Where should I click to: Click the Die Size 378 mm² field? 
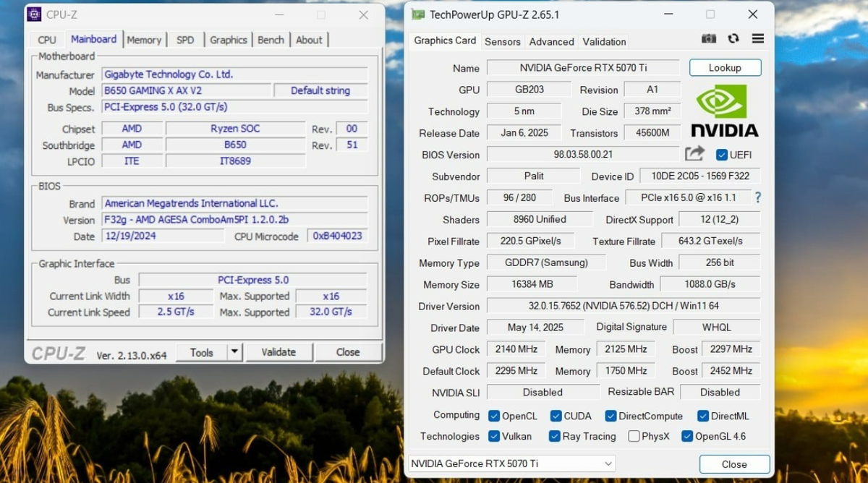(652, 111)
